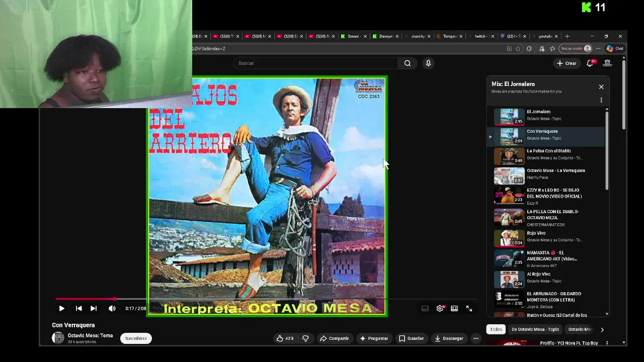Click the page vertical scrollbar
This screenshot has width=644, height=362.
coord(624,96)
